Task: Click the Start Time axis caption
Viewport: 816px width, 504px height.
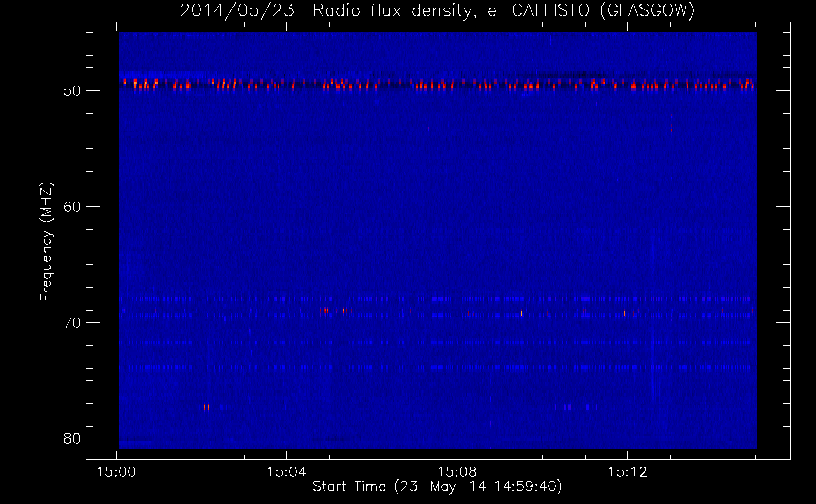Action: pyautogui.click(x=437, y=487)
